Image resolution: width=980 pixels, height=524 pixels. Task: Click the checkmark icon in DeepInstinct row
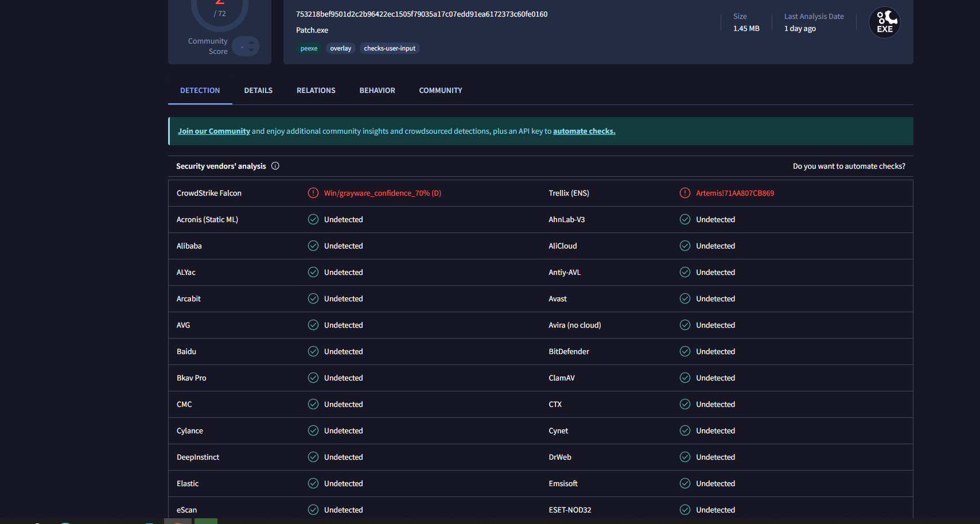(313, 457)
